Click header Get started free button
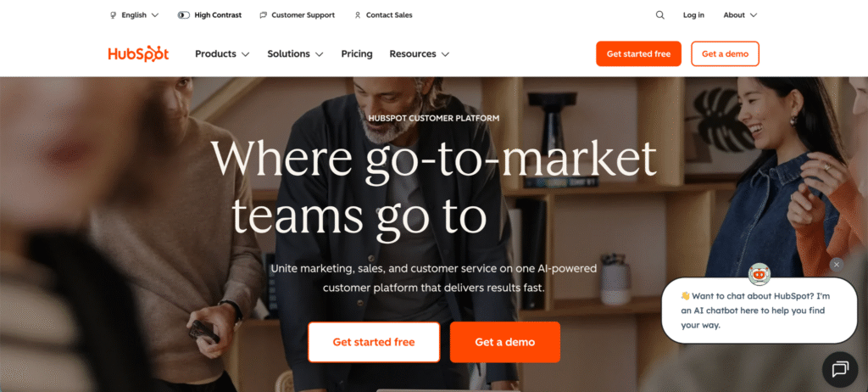The width and height of the screenshot is (868, 392). click(638, 53)
